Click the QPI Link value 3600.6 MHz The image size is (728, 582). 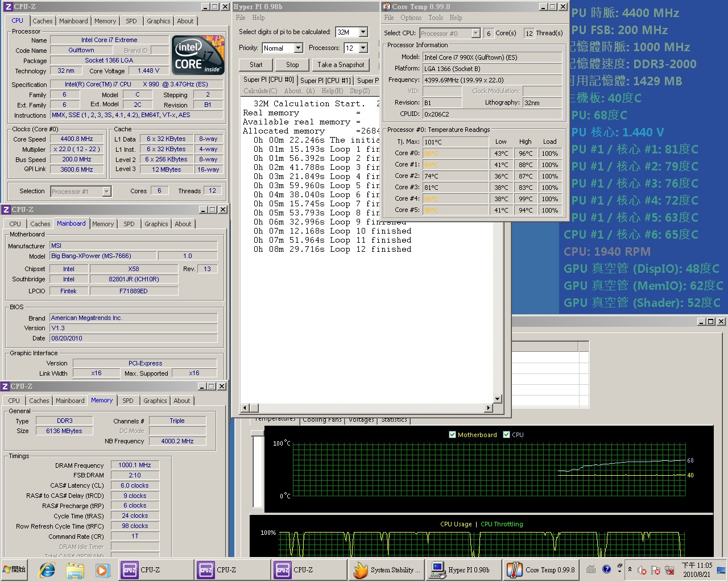point(77,170)
